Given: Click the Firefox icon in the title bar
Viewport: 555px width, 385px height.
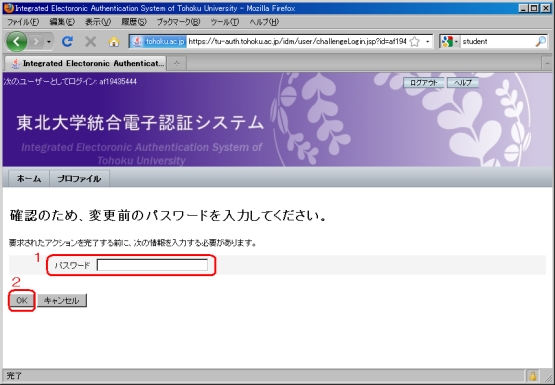Looking at the screenshot, I should 8,8.
